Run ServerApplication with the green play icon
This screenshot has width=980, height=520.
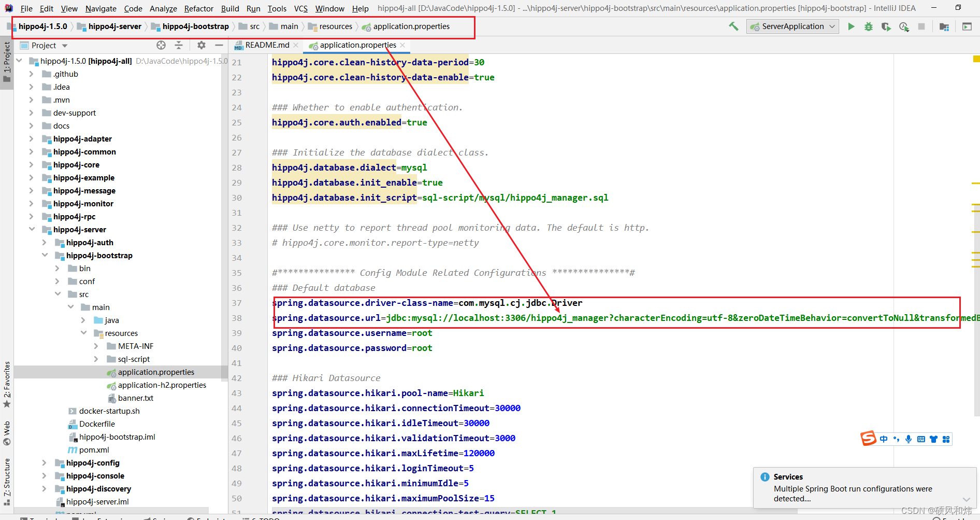[x=851, y=26]
